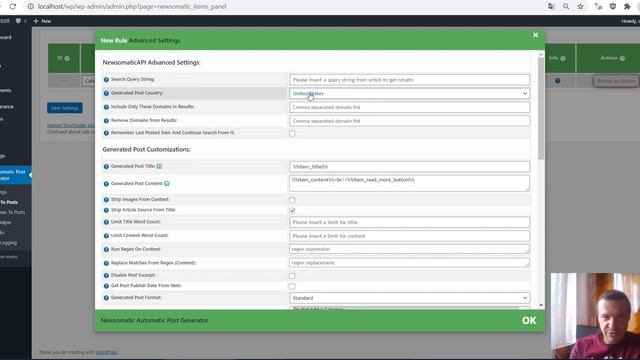Select the To Posts submenu item
The width and height of the screenshot is (640, 360).
[9, 202]
